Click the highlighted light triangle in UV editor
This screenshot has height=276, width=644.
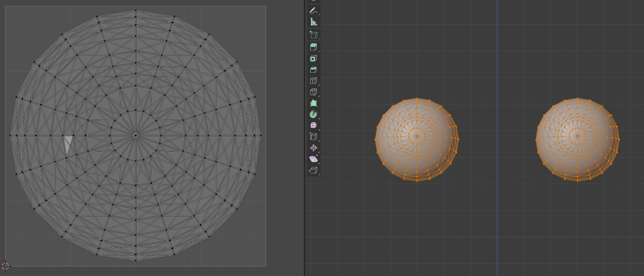pyautogui.click(x=68, y=144)
